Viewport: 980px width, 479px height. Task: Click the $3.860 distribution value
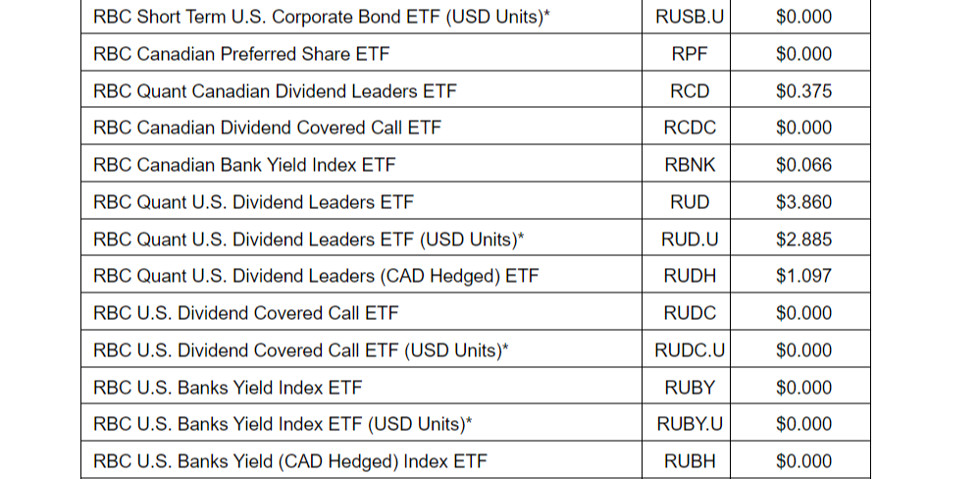click(x=803, y=202)
